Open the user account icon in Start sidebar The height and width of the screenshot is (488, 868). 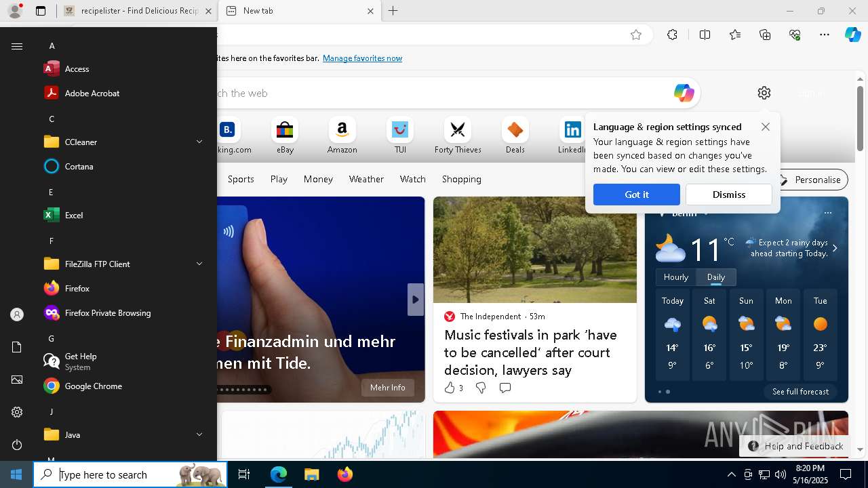(17, 314)
